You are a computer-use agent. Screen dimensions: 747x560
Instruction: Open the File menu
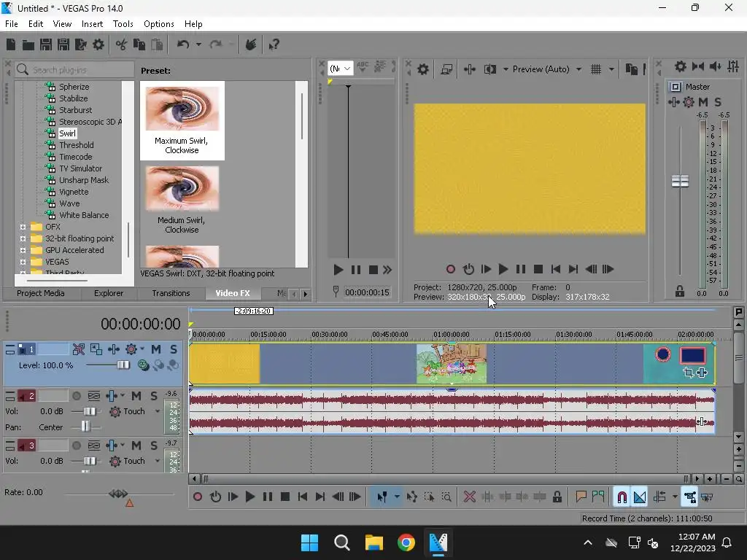coord(12,24)
